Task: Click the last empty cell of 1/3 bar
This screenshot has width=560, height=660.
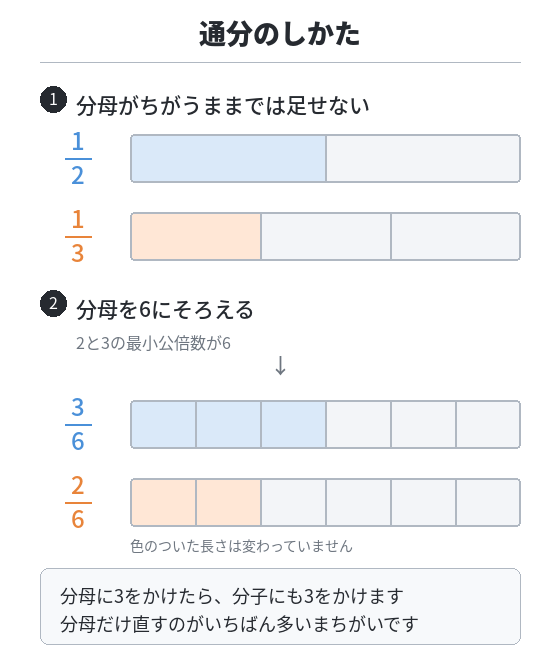Action: [456, 237]
